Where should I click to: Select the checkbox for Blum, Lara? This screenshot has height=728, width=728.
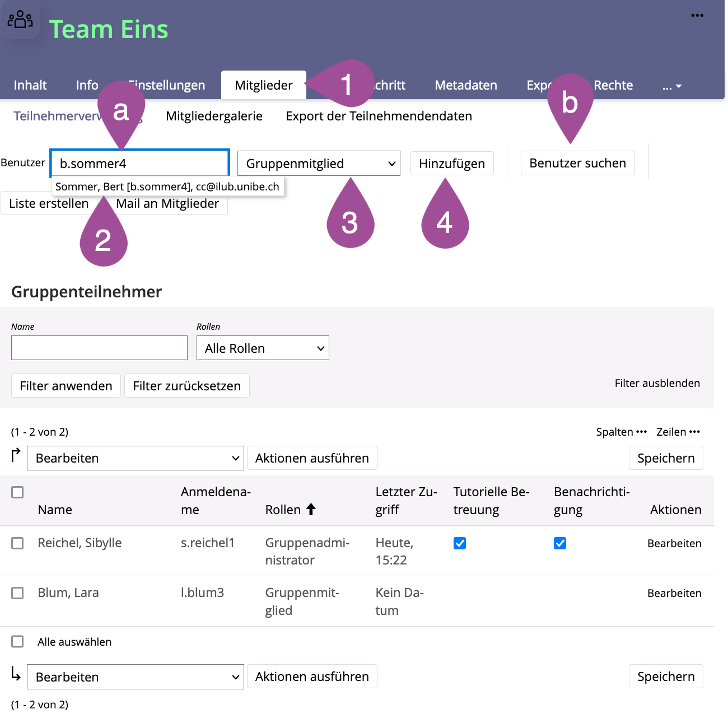(x=18, y=593)
